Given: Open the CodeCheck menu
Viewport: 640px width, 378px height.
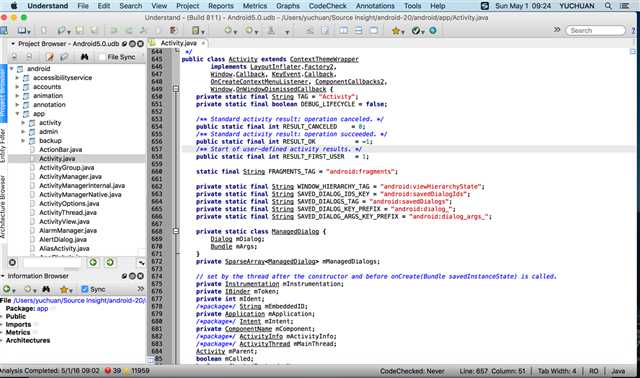Looking at the screenshot, I should pyautogui.click(x=328, y=6).
